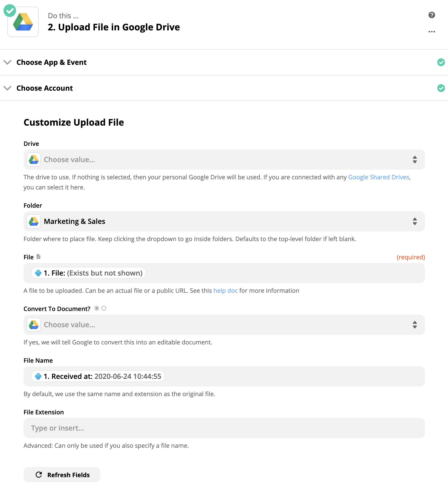Open the Google Shared Drives link
448x484 pixels.
pyautogui.click(x=379, y=177)
